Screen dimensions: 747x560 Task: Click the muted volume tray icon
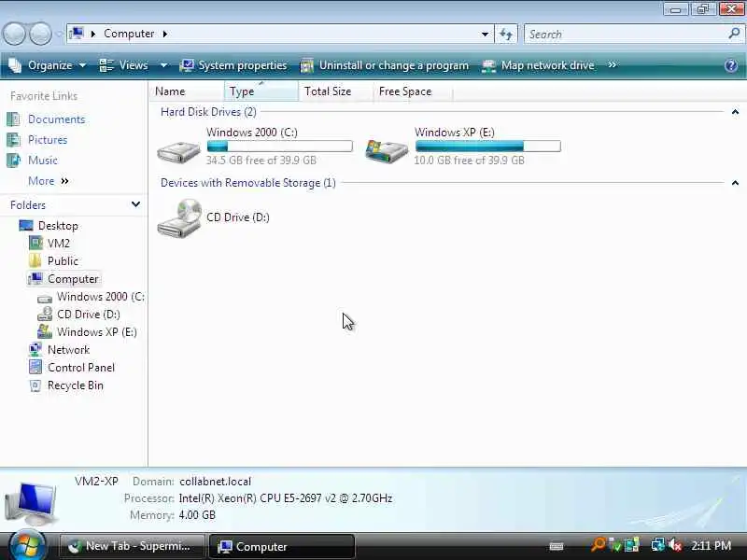point(674,545)
